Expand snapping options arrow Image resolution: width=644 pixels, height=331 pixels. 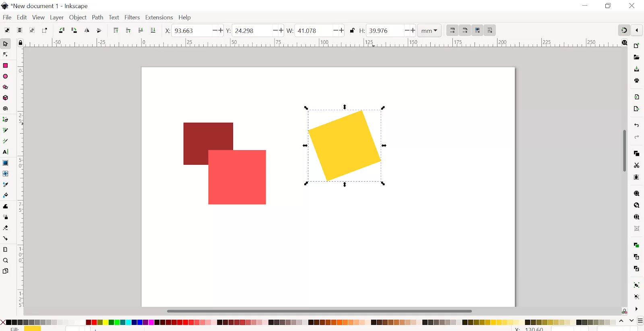pos(637,30)
